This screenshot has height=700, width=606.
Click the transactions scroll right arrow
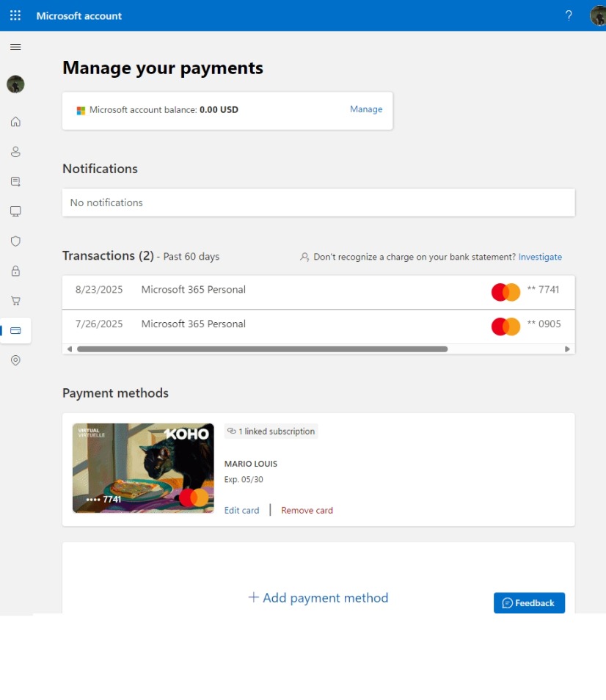pyautogui.click(x=567, y=349)
